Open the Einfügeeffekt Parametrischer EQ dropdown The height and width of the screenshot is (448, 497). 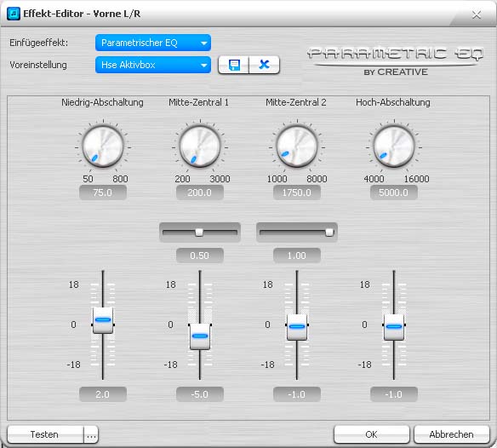pyautogui.click(x=153, y=43)
